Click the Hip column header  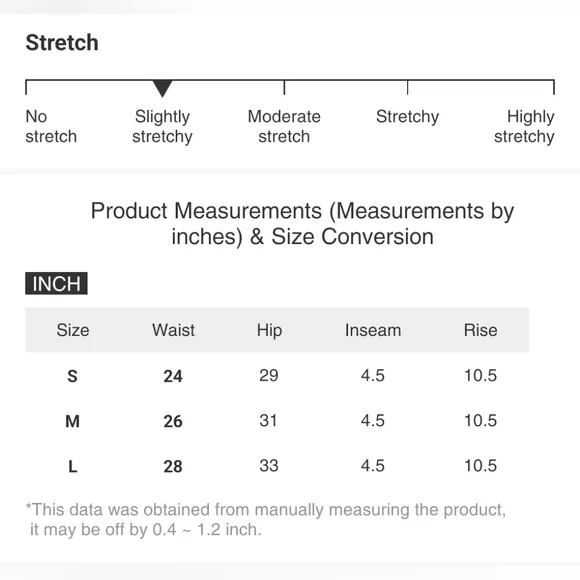point(269,330)
